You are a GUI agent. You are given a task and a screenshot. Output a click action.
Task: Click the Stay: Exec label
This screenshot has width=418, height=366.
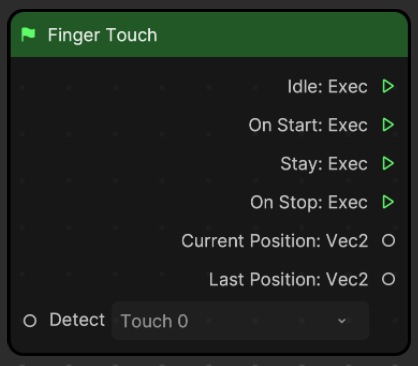click(x=324, y=164)
